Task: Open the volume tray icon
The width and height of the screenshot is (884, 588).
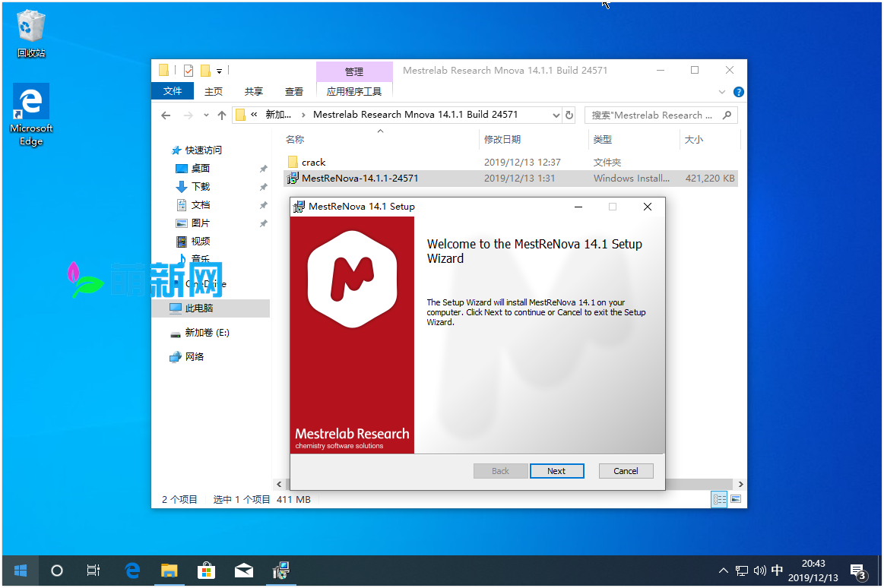Action: point(759,571)
